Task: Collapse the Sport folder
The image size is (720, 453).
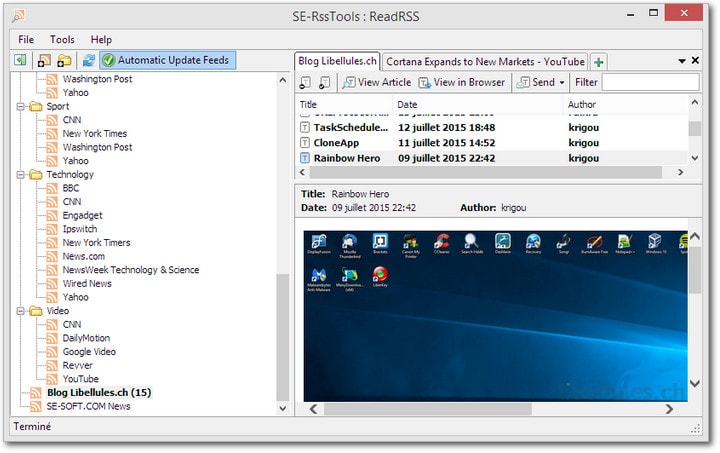Action: pos(20,106)
